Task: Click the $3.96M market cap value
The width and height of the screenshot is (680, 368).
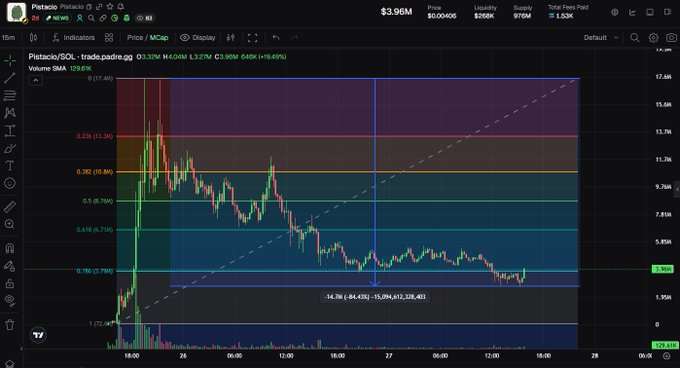Action: [396, 12]
